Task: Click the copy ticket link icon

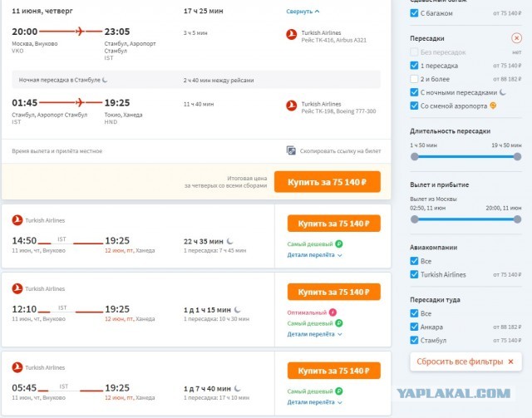Action: (291, 150)
